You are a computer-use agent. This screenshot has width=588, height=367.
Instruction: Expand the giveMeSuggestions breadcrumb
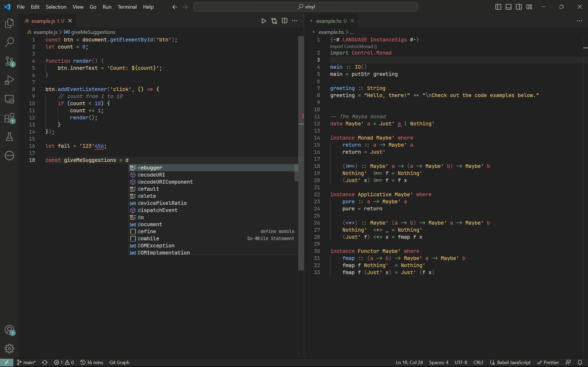point(92,32)
